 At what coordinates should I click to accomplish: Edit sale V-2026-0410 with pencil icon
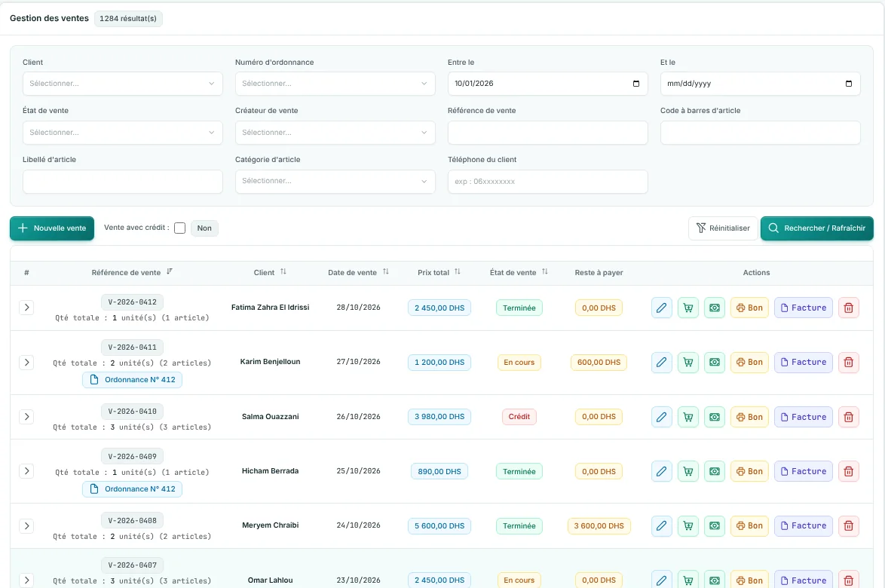click(662, 417)
